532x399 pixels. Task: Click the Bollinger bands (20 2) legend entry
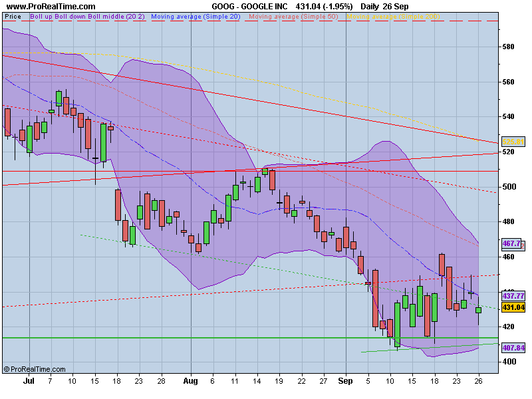point(88,16)
